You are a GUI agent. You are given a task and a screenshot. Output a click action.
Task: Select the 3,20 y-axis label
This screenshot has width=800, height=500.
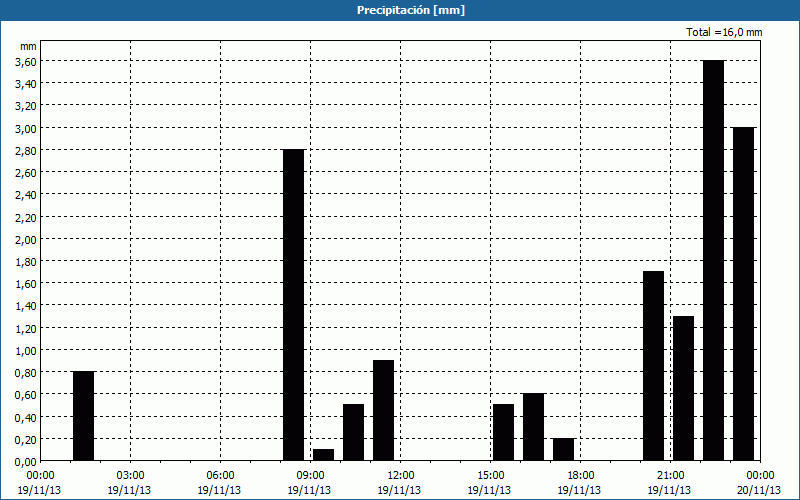tap(26, 106)
